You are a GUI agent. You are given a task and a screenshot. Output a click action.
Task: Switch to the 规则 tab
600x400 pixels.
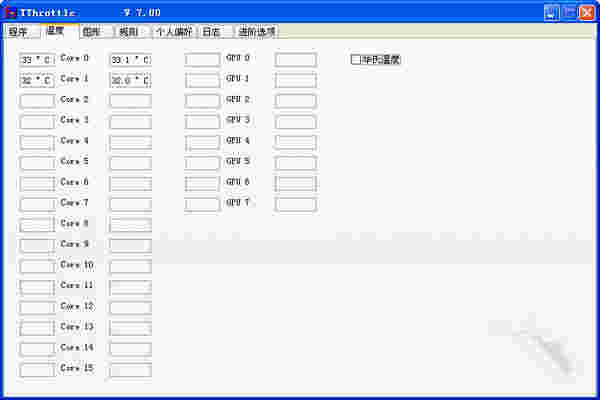(x=132, y=32)
